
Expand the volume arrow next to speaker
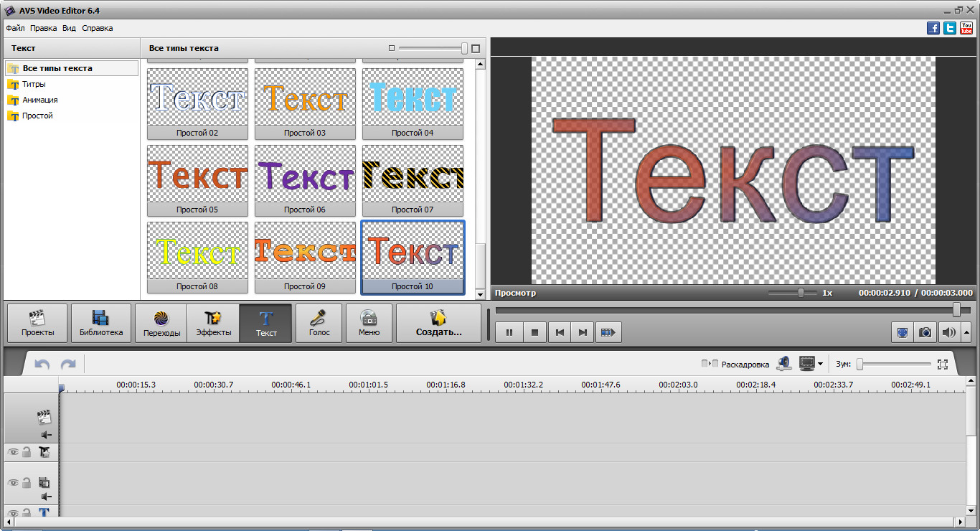point(966,332)
